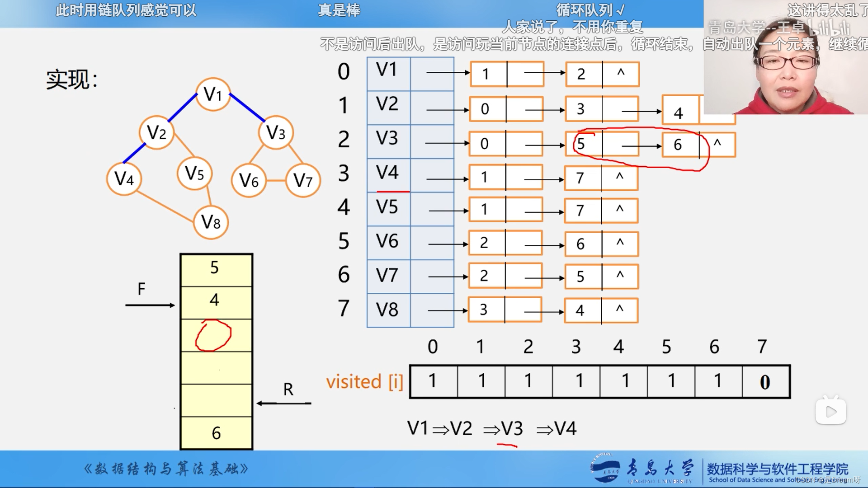Viewport: 868px width, 488px height.
Task: Click node 6 in V6's adjacency list
Action: (602, 244)
